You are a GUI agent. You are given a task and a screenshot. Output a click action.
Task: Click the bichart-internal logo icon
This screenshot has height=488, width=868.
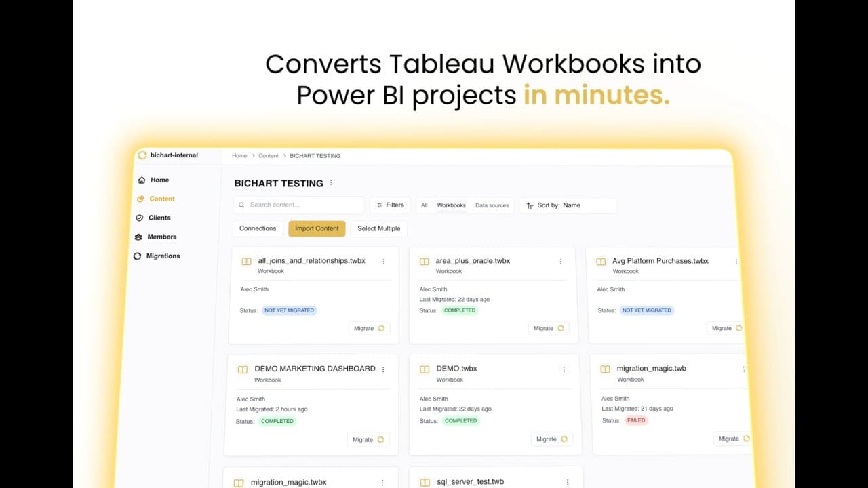(x=142, y=155)
